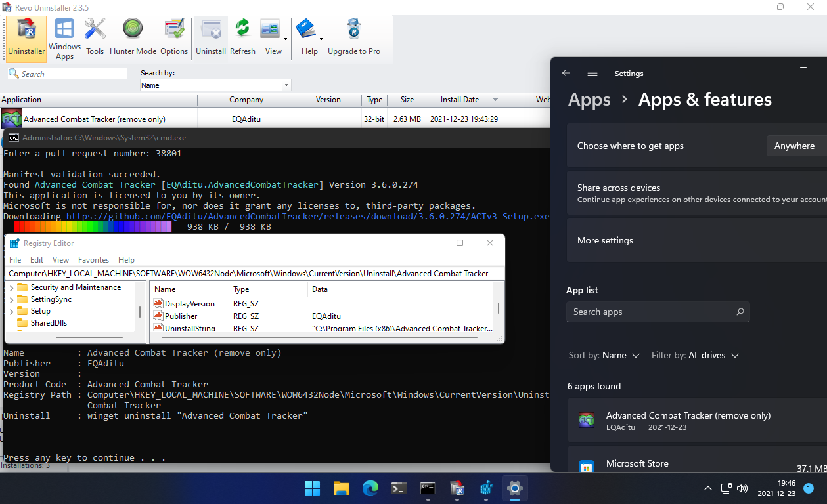Open the Favorites menu in Registry Editor
Viewport: 827px width, 504px height.
[93, 259]
